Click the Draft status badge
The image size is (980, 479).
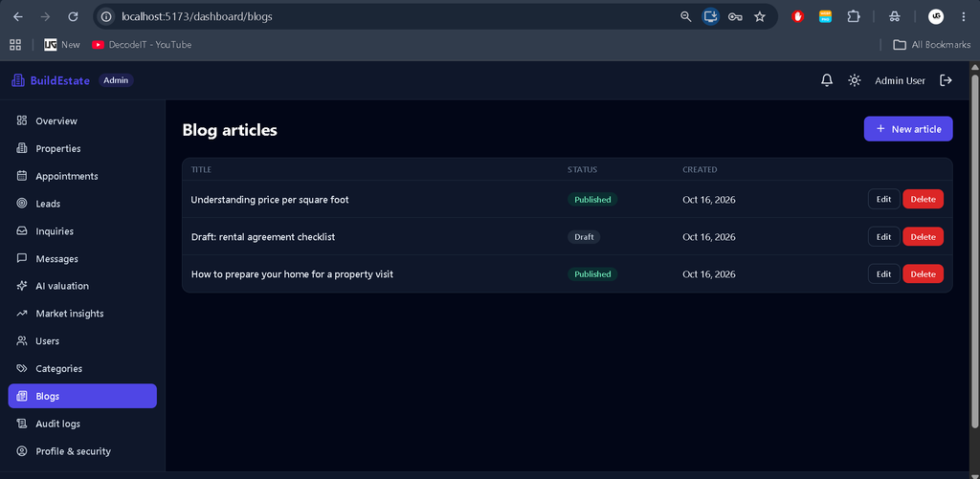click(584, 237)
